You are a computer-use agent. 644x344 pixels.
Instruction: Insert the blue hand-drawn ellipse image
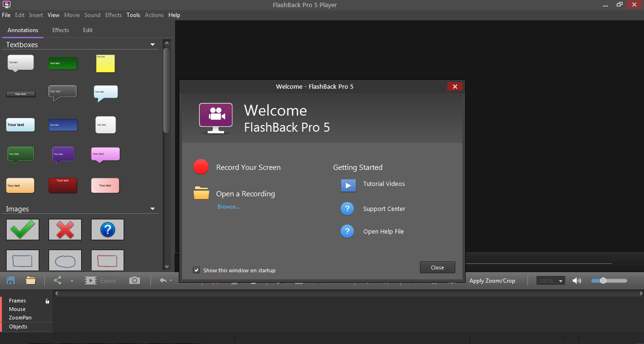click(65, 260)
